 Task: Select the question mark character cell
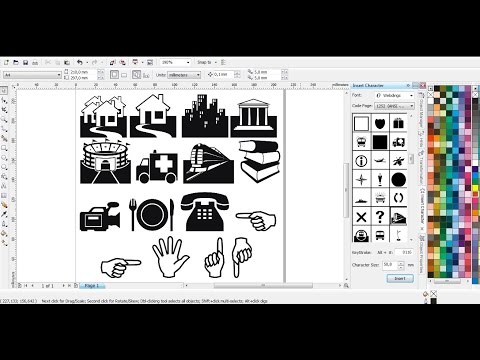[x=380, y=216]
